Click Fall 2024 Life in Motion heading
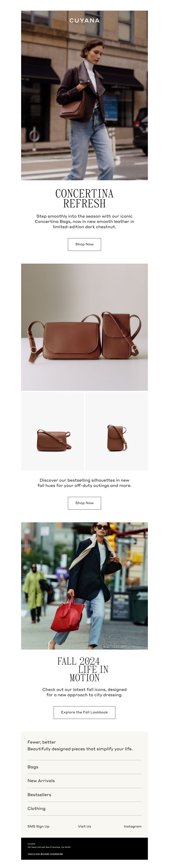 point(83,670)
